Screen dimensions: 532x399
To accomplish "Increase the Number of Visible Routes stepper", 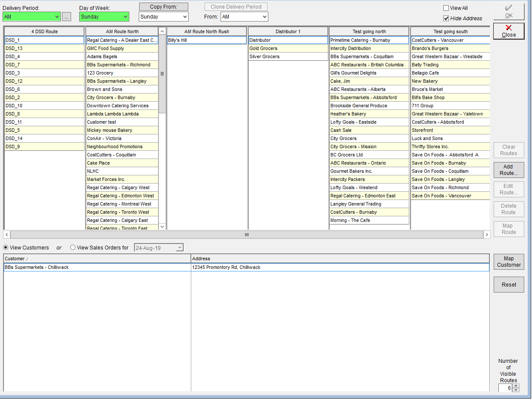I will (x=516, y=386).
